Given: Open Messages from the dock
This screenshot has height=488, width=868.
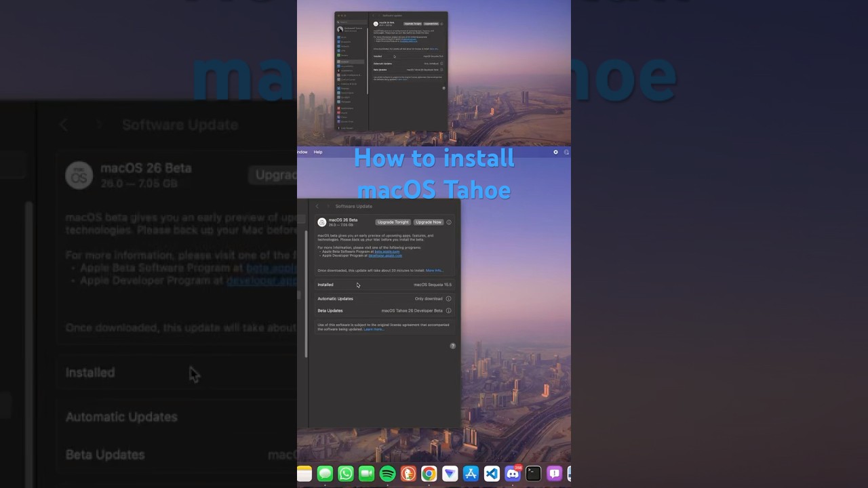Looking at the screenshot, I should (x=325, y=474).
